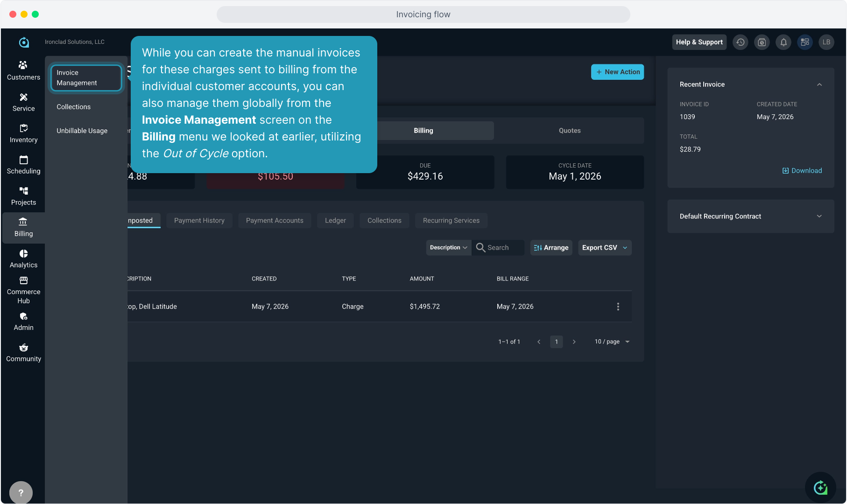Select the Ledger tab
The width and height of the screenshot is (847, 504).
pyautogui.click(x=335, y=220)
